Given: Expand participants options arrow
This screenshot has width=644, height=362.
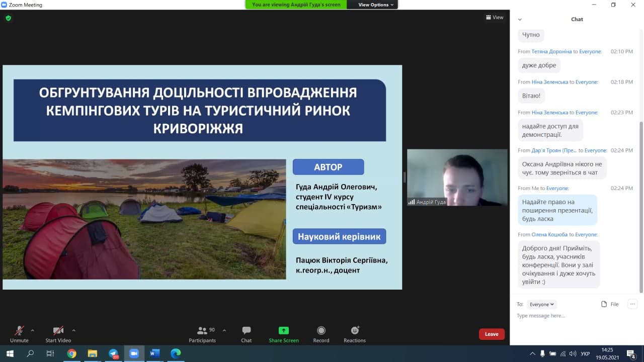Looking at the screenshot, I should 224,330.
